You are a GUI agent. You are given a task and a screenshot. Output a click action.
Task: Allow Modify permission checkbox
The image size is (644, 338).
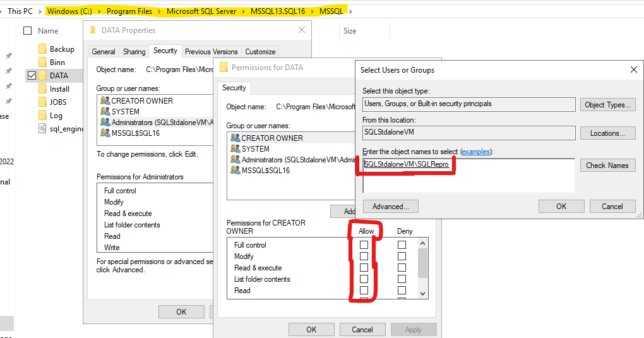tap(364, 256)
